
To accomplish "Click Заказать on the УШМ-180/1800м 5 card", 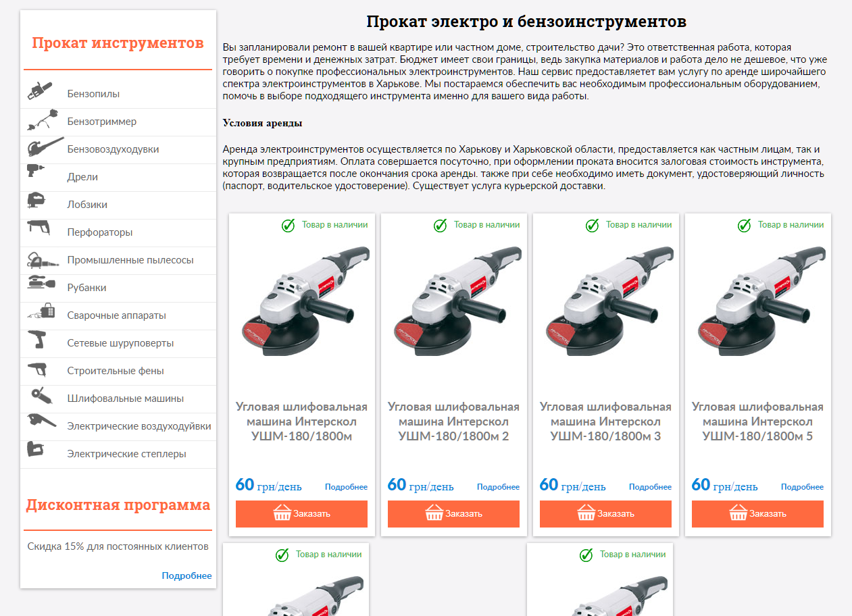I will point(757,514).
